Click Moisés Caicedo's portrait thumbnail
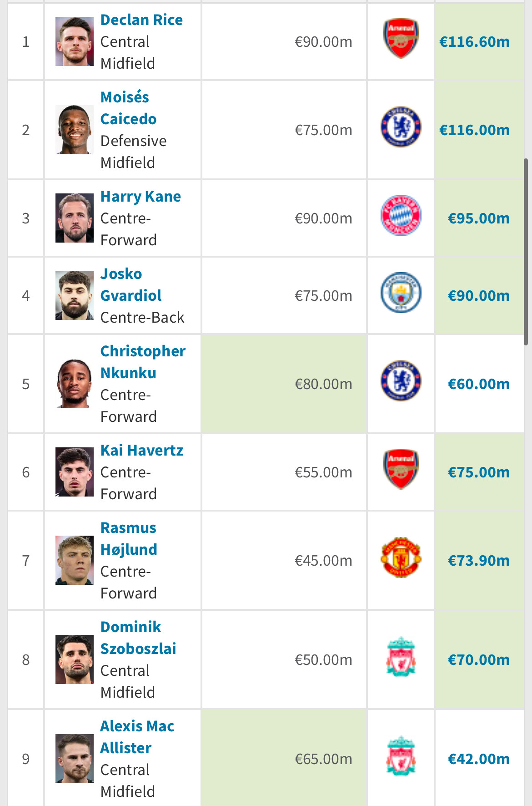This screenshot has height=806, width=532. [75, 130]
